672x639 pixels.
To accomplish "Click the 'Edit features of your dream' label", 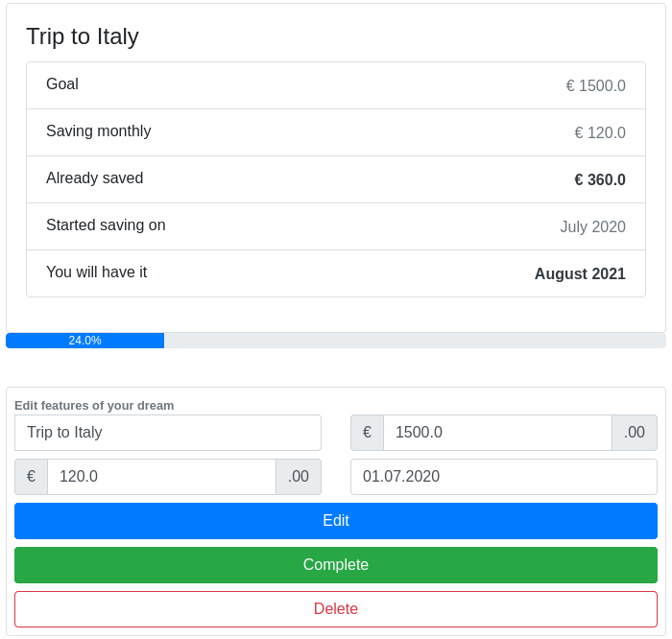I will [94, 405].
